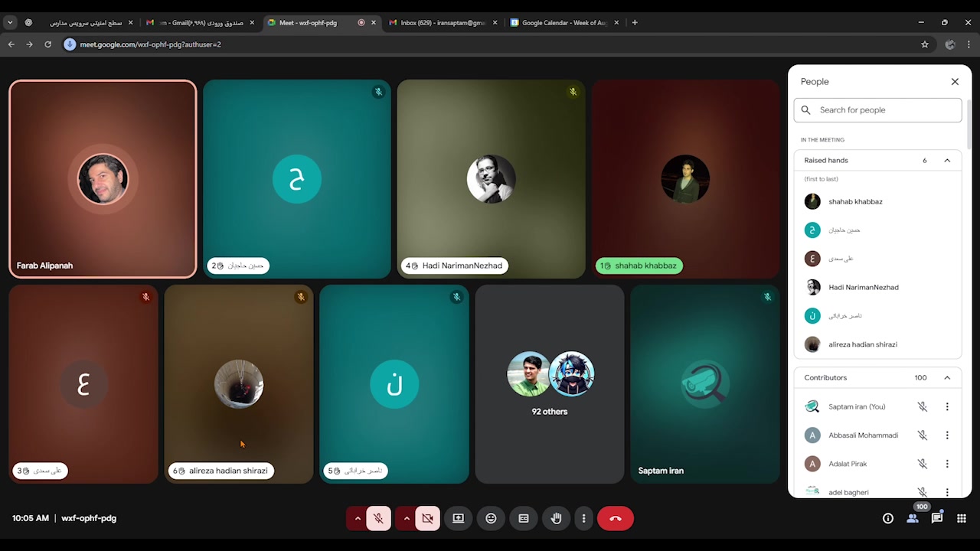Select علی سعدی in the raised hands list
The height and width of the screenshot is (551, 980).
pyautogui.click(x=877, y=259)
